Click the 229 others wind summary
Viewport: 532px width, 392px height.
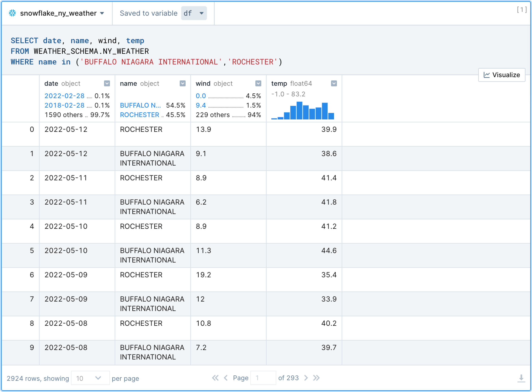[213, 115]
